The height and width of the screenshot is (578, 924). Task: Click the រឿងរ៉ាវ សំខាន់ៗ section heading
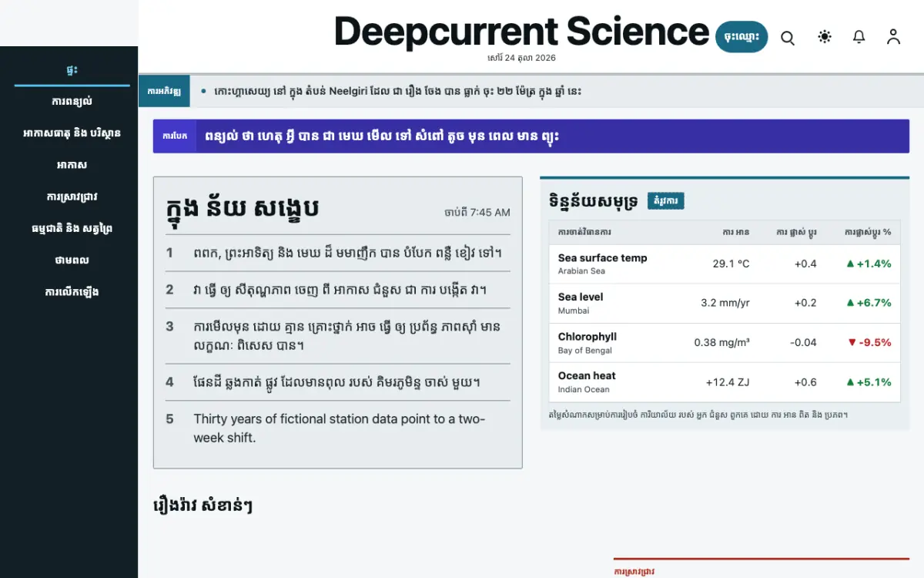coord(203,506)
